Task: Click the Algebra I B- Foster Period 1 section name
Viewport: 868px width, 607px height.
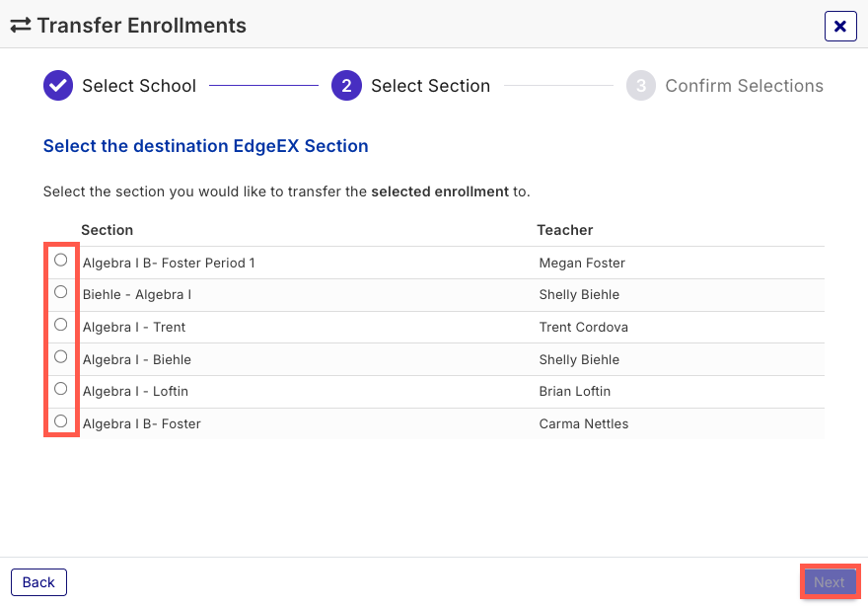Action: [x=169, y=264]
